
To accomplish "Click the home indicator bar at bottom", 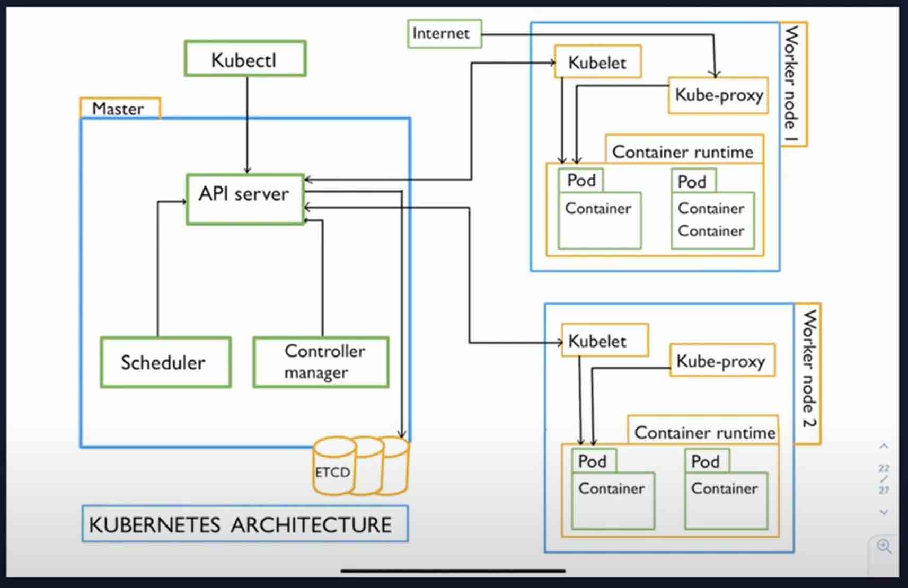I will [453, 571].
